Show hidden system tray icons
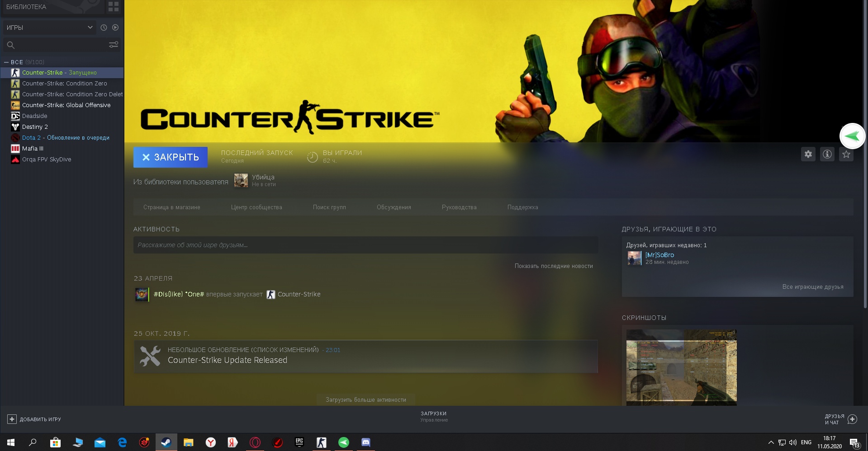This screenshot has width=868, height=451. point(771,442)
